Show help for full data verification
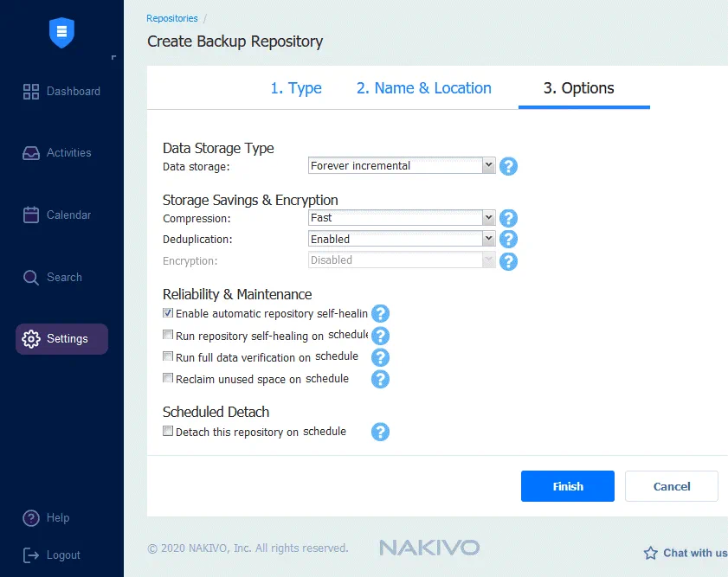This screenshot has height=577, width=728. click(380, 357)
